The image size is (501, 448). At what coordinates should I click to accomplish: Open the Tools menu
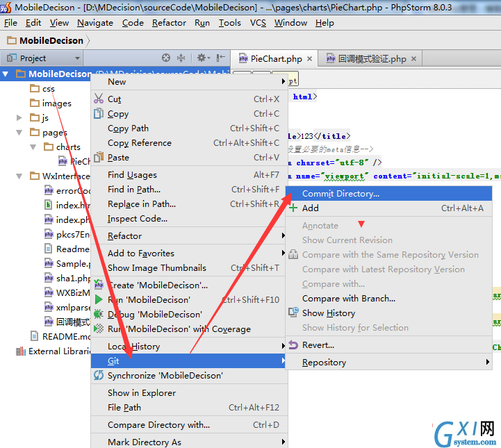pos(229,23)
